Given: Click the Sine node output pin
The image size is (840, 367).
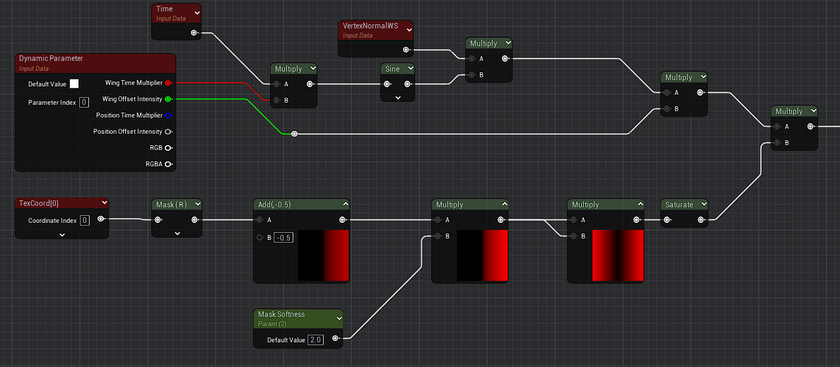Looking at the screenshot, I should coord(407,84).
